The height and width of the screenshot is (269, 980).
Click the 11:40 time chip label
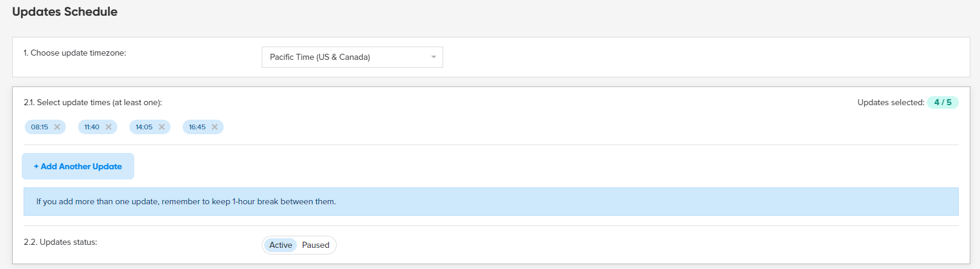click(x=92, y=127)
